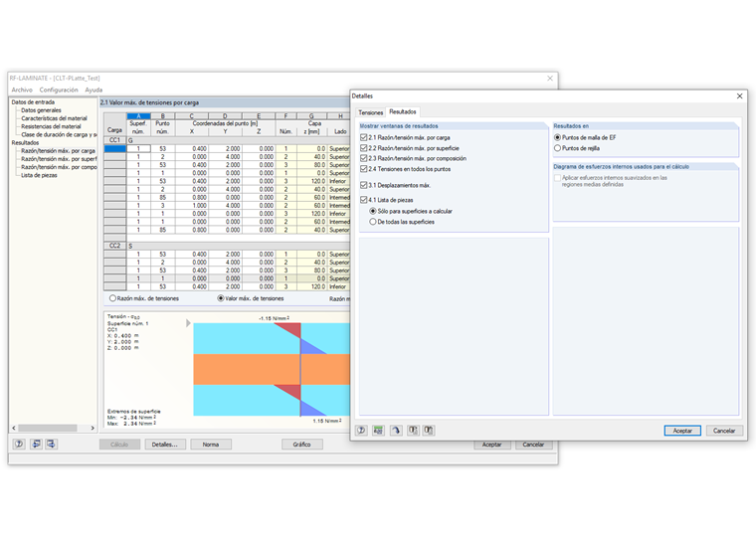Screen dimensions: 756x539
Task: Uncheck 2.1 Razón/tensión máx. por carga
Action: [x=363, y=137]
